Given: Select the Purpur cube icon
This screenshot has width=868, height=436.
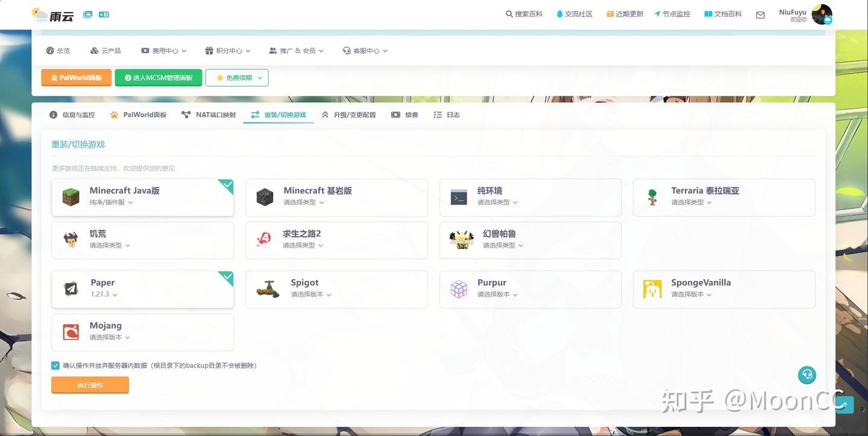Looking at the screenshot, I should (x=459, y=288).
